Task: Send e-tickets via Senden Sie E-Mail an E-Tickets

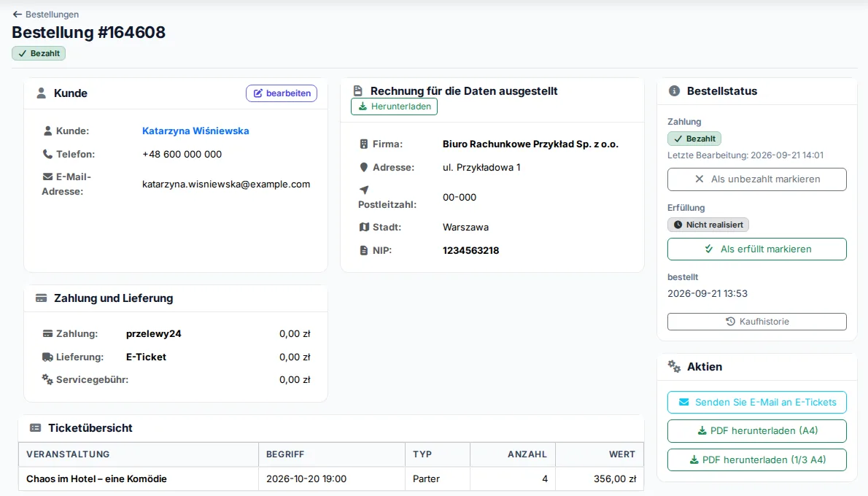Action: tap(756, 403)
